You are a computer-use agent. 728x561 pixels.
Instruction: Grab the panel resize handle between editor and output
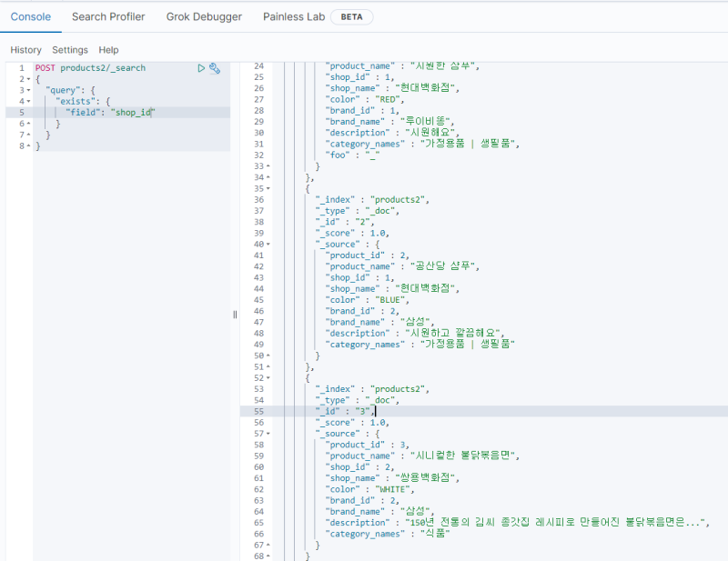[x=235, y=315]
